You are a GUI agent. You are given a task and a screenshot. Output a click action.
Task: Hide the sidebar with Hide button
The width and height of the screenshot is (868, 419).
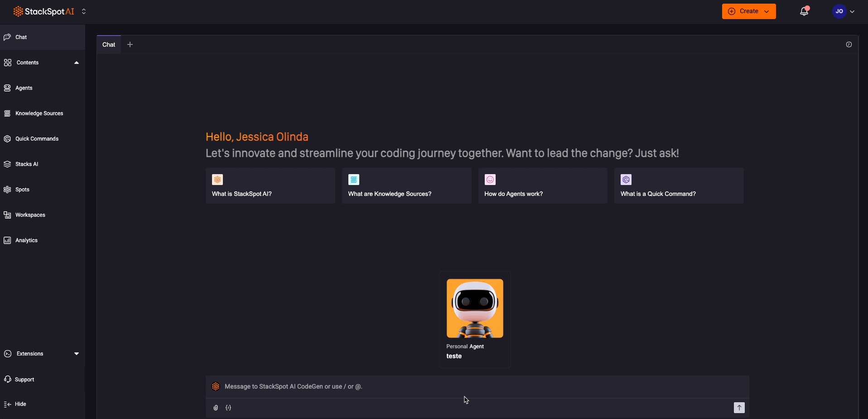tap(20, 404)
